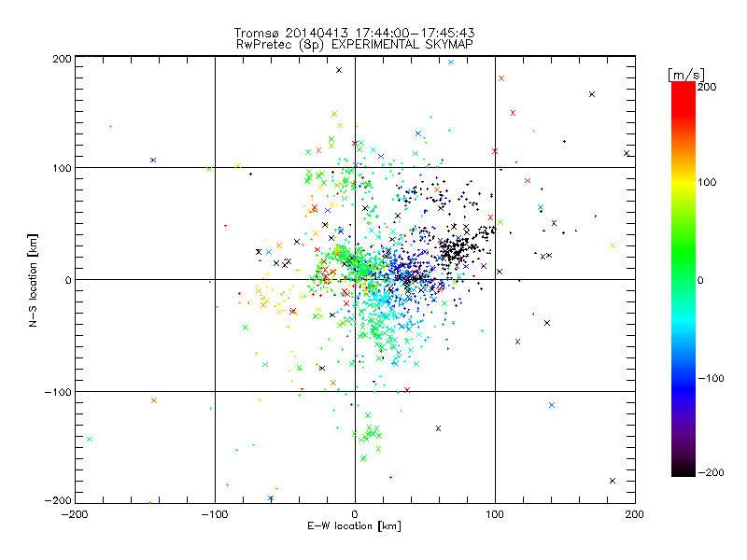This screenshot has width=747, height=560.
Task: Select the 'N-S location [km]' vertical axis label
Action: pyautogui.click(x=33, y=280)
